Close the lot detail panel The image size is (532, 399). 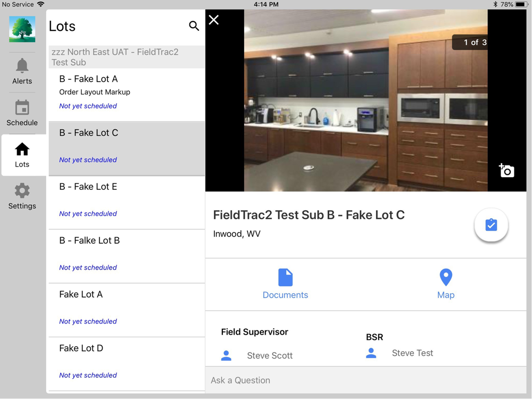[x=214, y=20]
